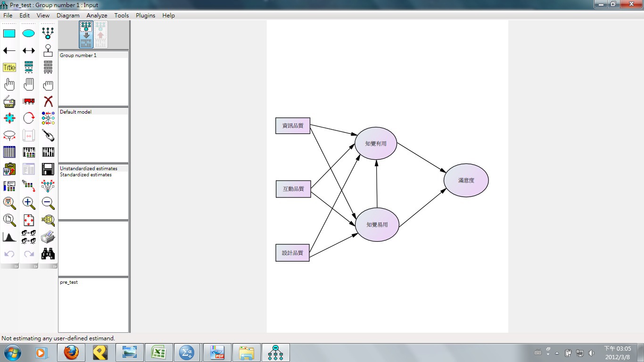This screenshot has height=362, width=644.
Task: Open Firefox from the Windows taskbar
Action: pos(71,353)
